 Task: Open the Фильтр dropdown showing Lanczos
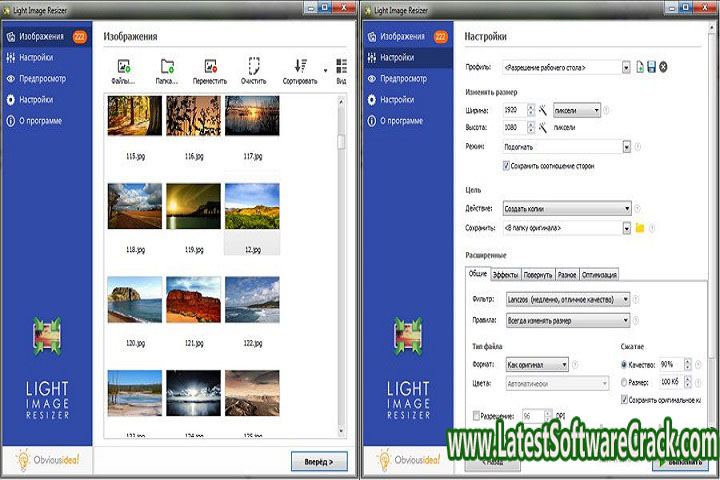coord(625,299)
